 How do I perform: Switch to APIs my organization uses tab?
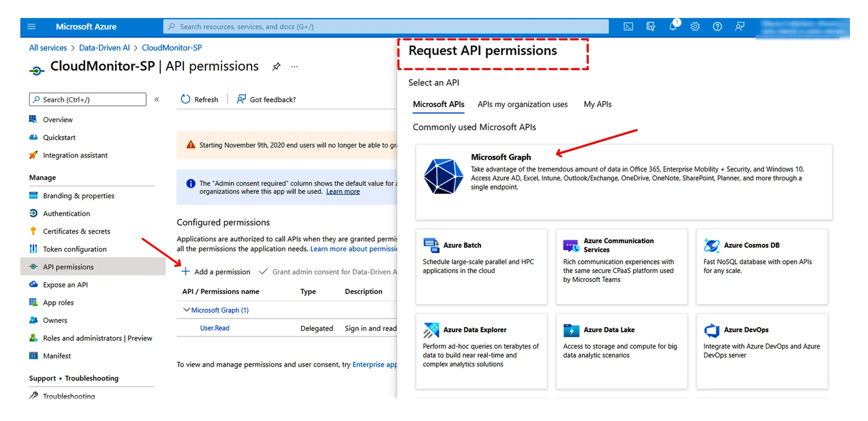coord(522,104)
